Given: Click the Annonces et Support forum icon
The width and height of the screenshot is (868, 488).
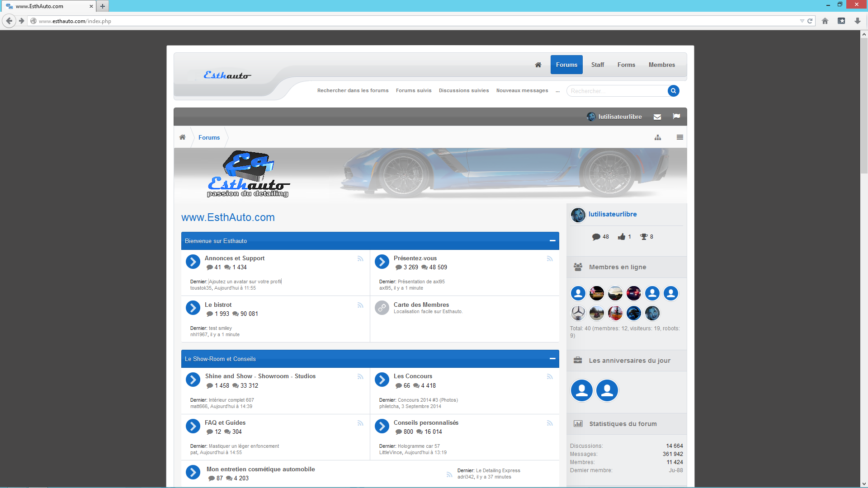Looking at the screenshot, I should [193, 262].
